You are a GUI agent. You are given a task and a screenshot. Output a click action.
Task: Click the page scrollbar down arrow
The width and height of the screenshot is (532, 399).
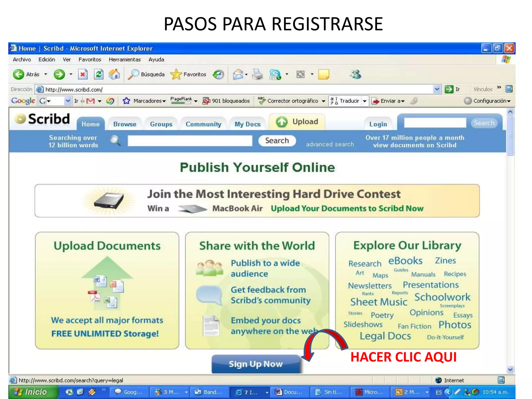coord(510,369)
